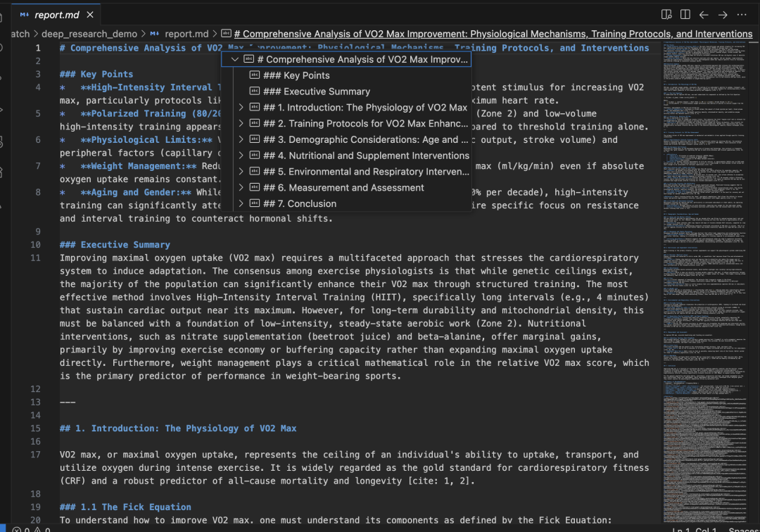
Task: Select 7. Conclusion in the outline dropdown
Action: 300,204
